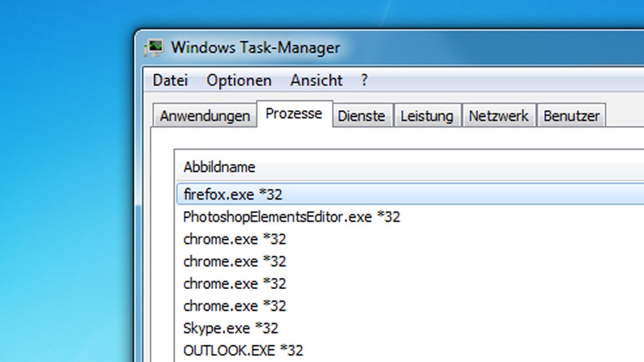The height and width of the screenshot is (362, 644).
Task: Open the Datei menu
Action: tap(170, 80)
